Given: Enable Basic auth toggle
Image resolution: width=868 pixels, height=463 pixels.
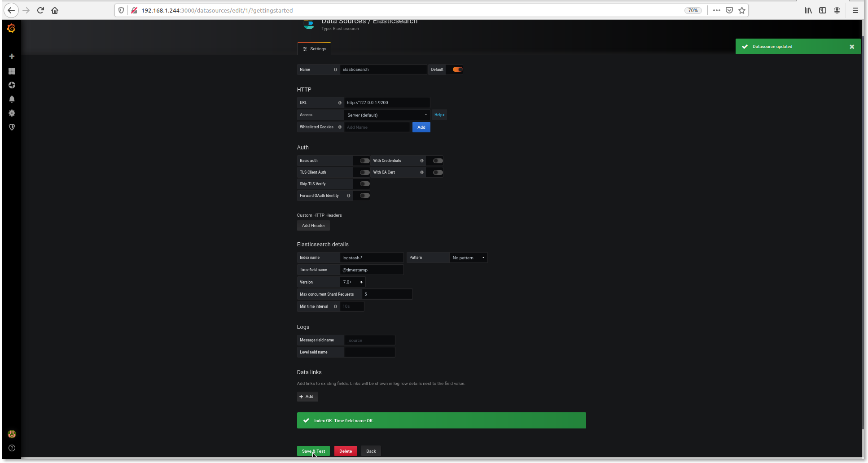Looking at the screenshot, I should click(364, 161).
